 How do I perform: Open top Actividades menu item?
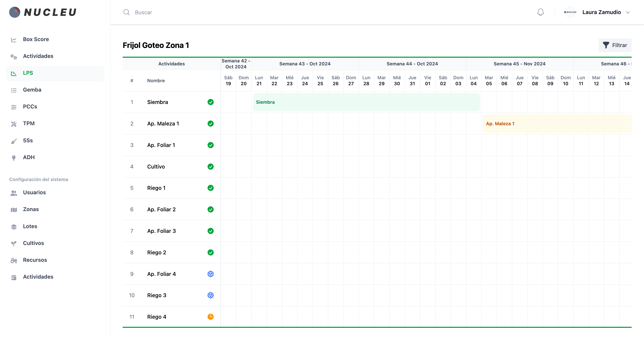55,56
